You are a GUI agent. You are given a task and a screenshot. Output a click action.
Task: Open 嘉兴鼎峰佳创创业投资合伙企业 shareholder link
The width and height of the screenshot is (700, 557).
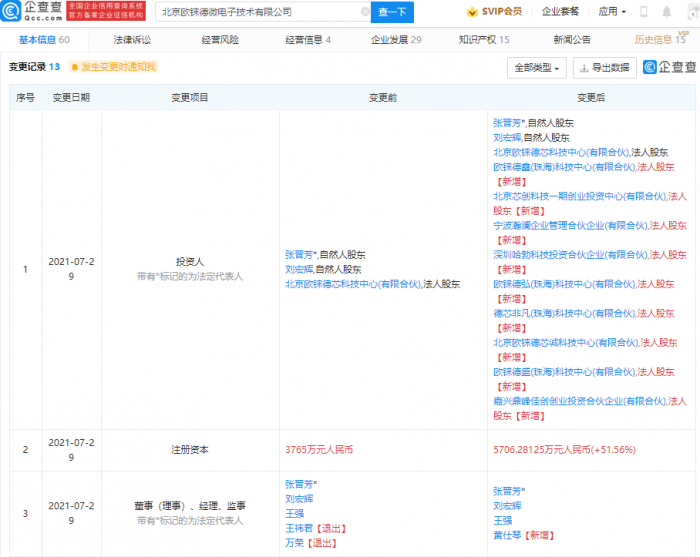point(579,400)
